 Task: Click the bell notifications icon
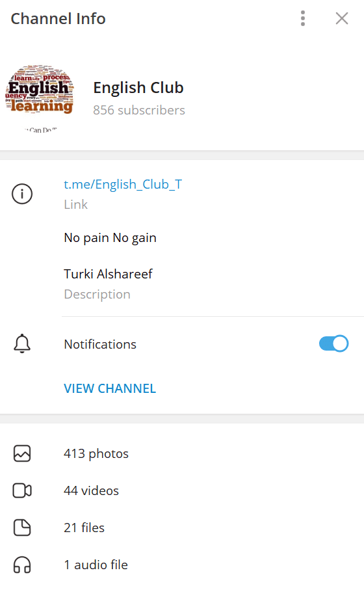(22, 343)
